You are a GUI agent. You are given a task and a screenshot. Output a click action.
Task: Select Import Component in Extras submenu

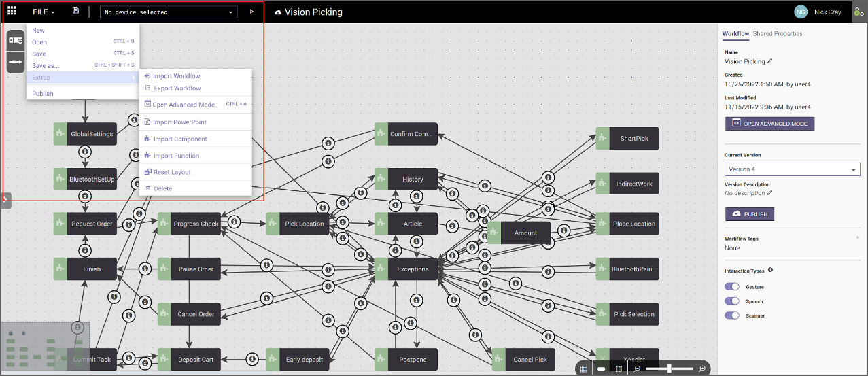pyautogui.click(x=196, y=139)
